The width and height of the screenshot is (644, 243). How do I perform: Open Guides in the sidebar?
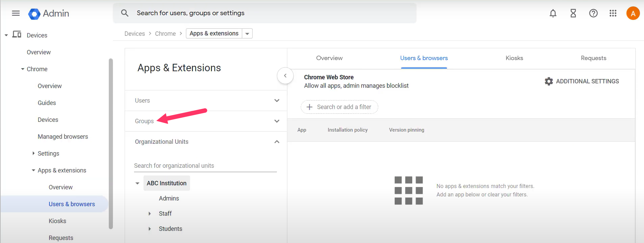pyautogui.click(x=47, y=103)
